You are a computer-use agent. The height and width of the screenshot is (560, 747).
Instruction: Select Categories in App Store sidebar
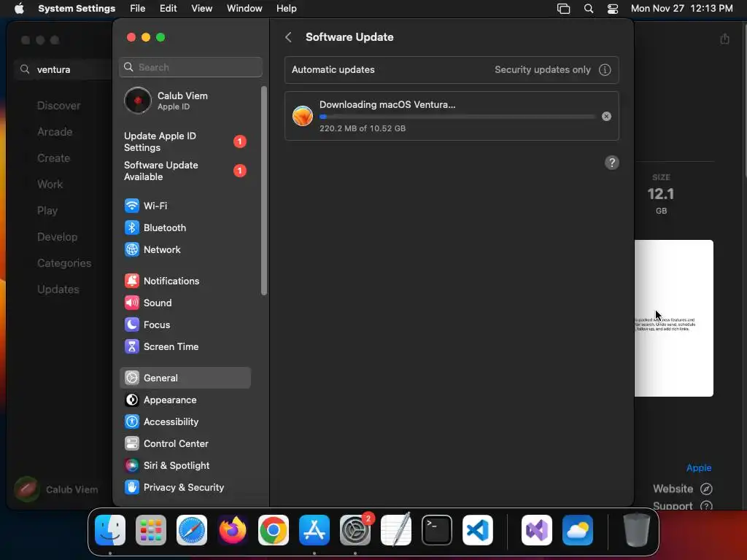click(64, 262)
